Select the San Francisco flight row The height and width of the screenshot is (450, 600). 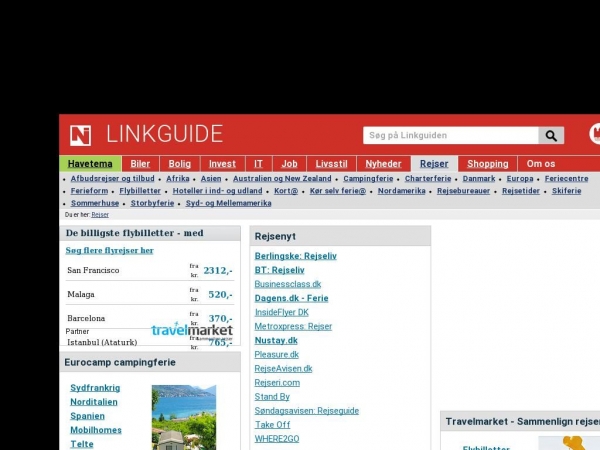click(x=150, y=270)
